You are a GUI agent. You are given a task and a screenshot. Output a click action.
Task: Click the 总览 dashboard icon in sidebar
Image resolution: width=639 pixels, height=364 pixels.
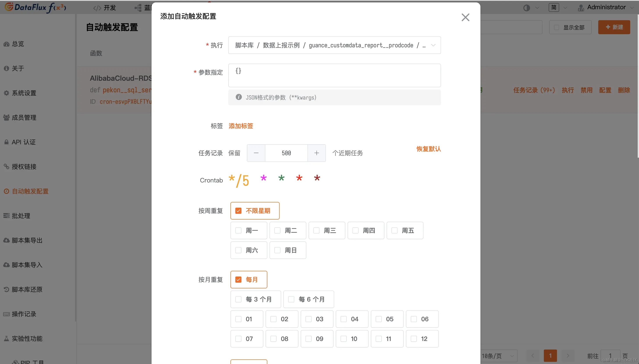click(x=6, y=44)
